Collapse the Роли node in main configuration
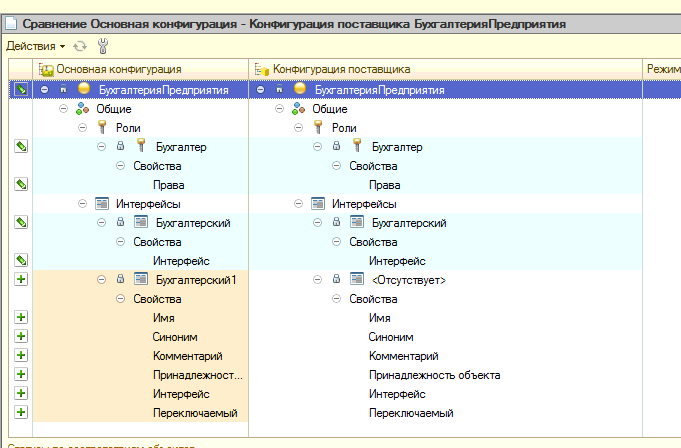Viewport: 681px width, 448px height. click(x=83, y=128)
